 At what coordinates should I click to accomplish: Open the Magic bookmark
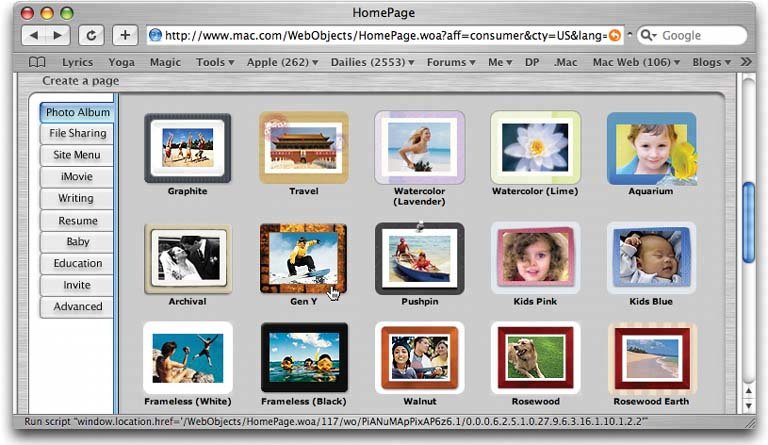click(165, 62)
